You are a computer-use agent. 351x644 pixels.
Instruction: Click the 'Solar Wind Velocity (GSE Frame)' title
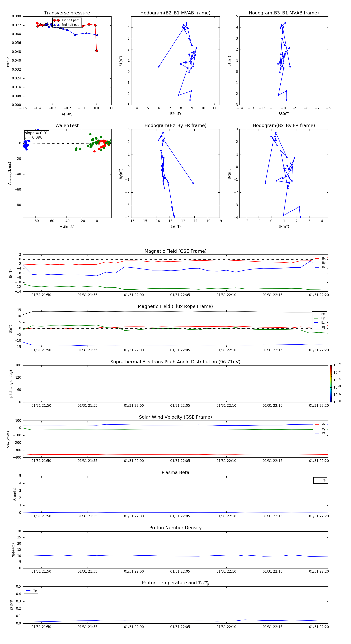pos(175,417)
